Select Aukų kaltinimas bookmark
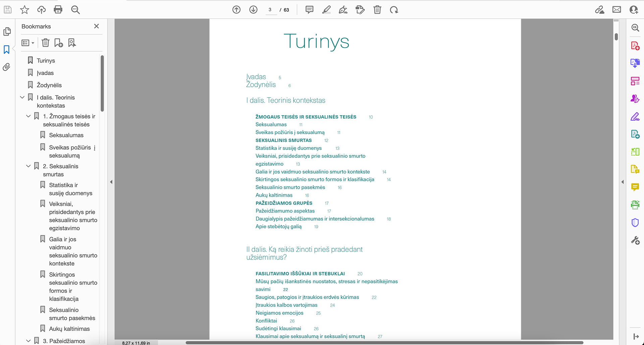The height and width of the screenshot is (345, 644). pos(69,329)
